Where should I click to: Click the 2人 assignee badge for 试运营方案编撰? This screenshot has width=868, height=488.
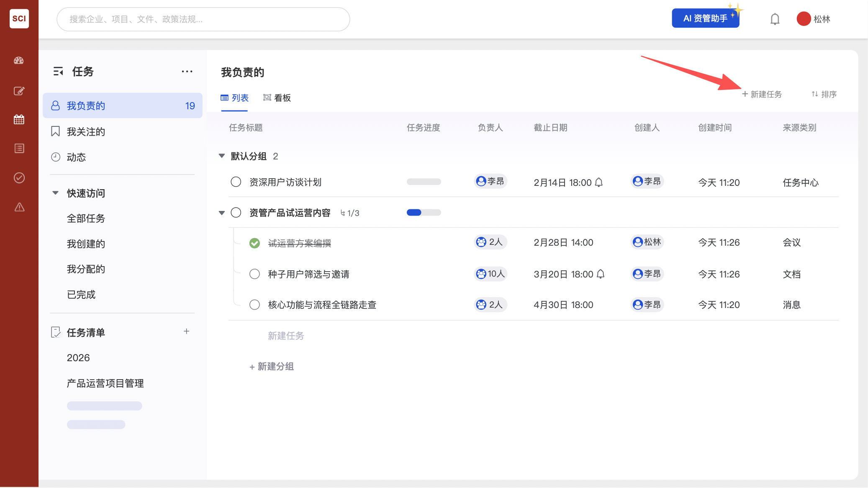click(x=490, y=242)
